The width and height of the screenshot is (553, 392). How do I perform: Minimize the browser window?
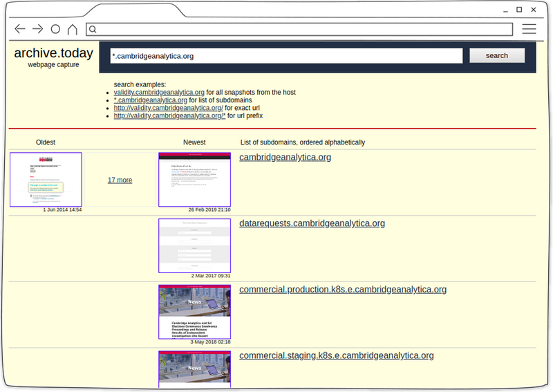505,10
